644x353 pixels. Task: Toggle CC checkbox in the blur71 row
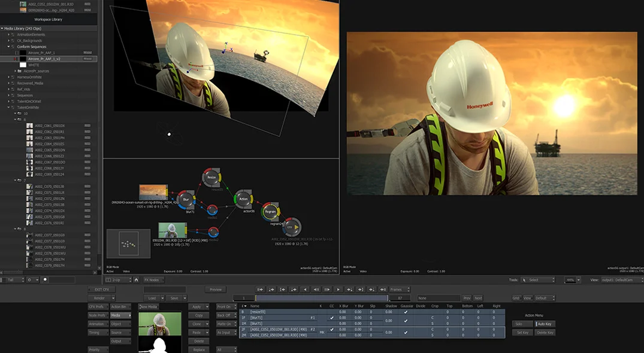[332, 318]
